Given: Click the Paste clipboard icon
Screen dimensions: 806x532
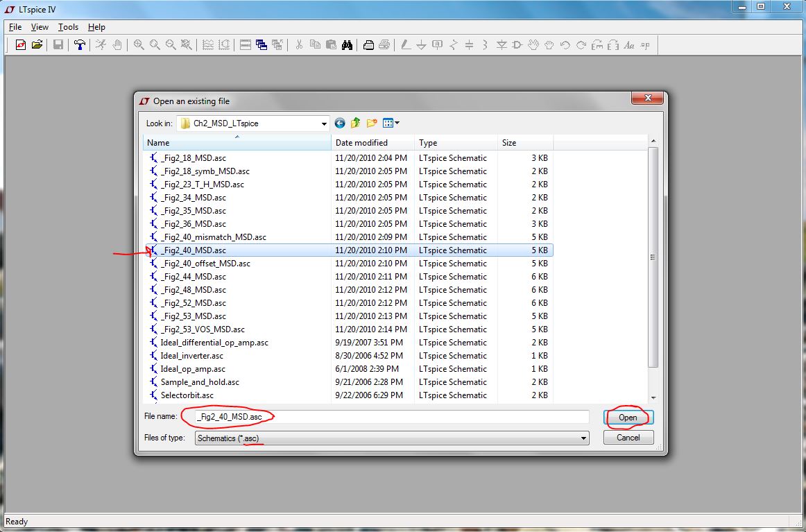Looking at the screenshot, I should coord(331,45).
